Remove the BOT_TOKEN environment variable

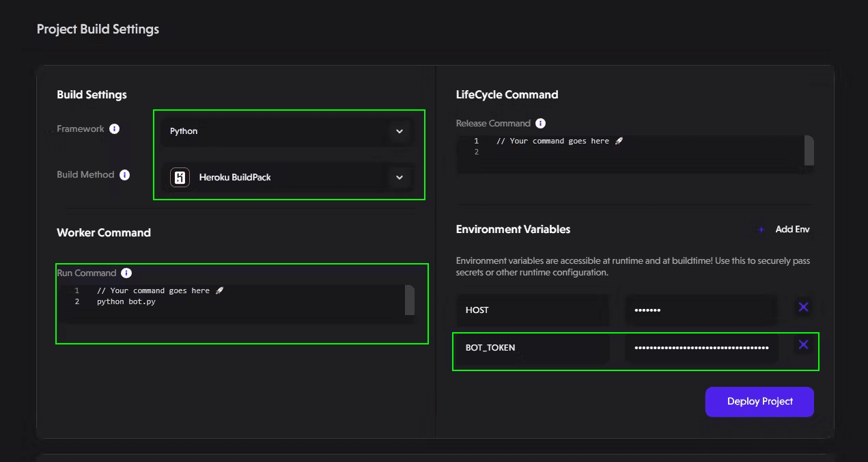point(803,344)
